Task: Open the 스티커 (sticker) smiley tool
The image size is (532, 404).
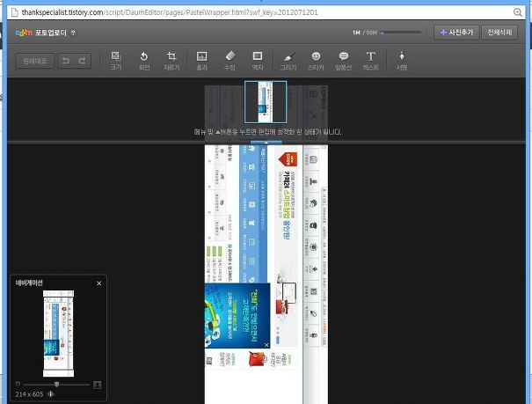Action: pos(316,61)
